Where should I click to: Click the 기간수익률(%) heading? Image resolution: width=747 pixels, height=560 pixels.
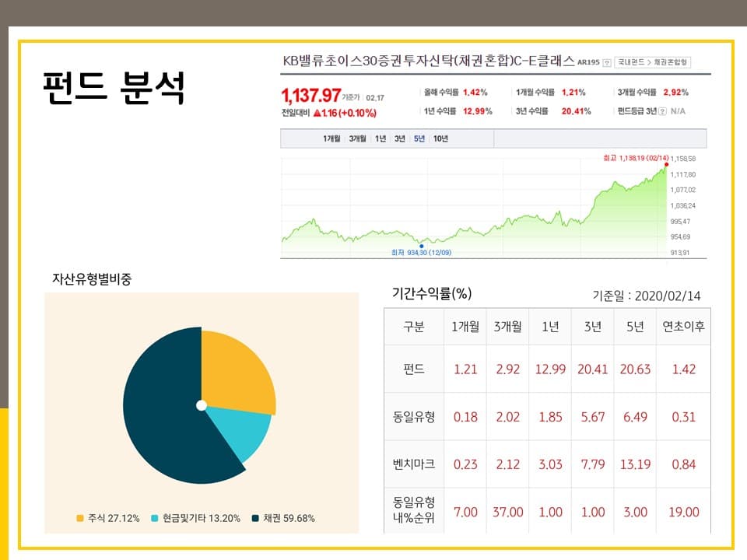[432, 293]
